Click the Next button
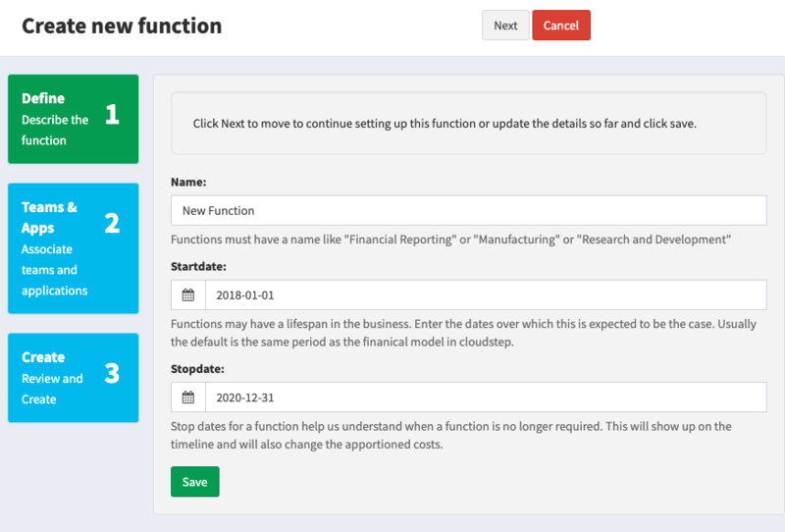The image size is (785, 532). [x=505, y=26]
